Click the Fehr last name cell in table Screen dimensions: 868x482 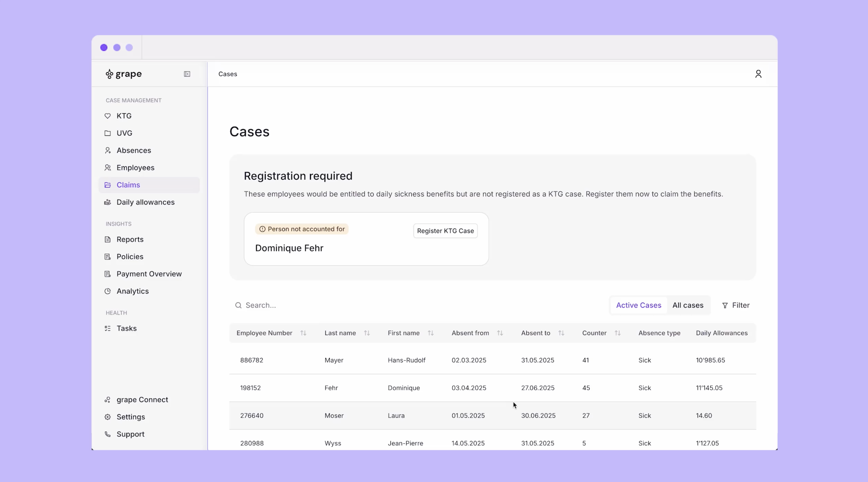click(331, 388)
